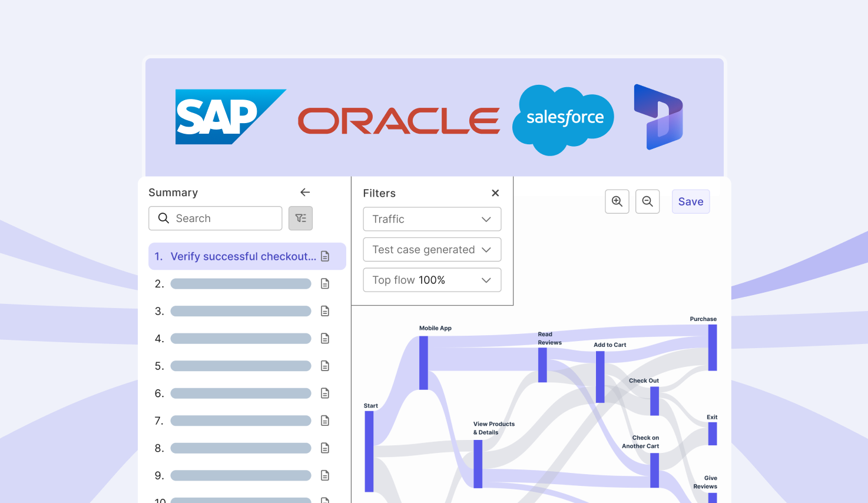Open document icon for row 5

325,366
